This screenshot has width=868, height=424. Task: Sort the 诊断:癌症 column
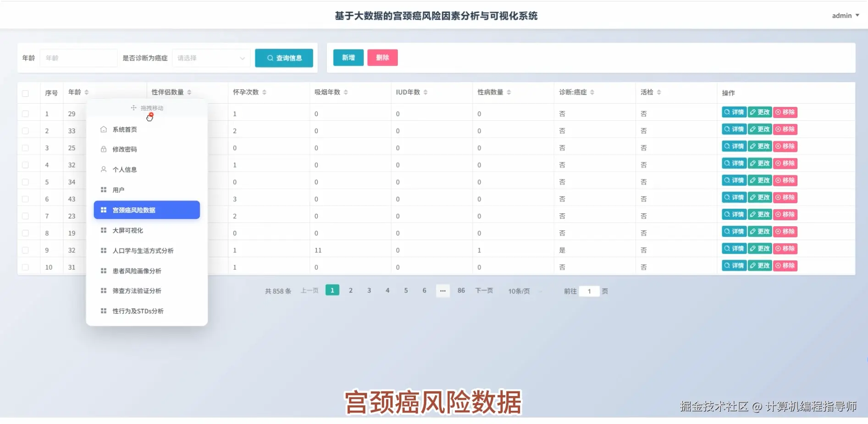tap(592, 92)
